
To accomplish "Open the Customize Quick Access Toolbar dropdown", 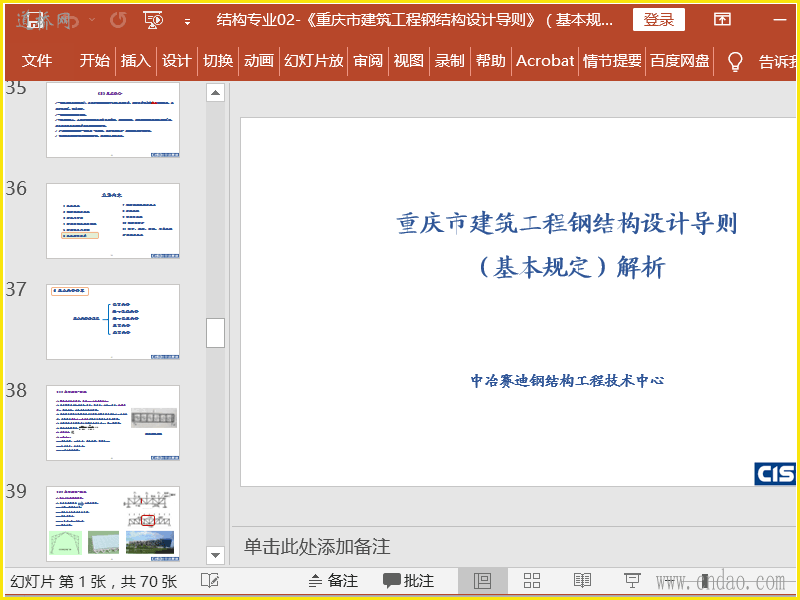I will (x=187, y=21).
